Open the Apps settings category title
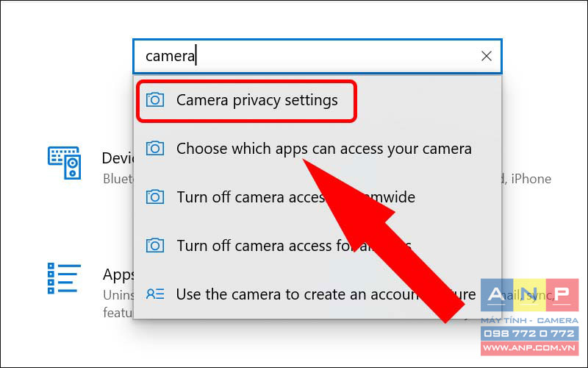This screenshot has height=368, width=588. click(118, 275)
